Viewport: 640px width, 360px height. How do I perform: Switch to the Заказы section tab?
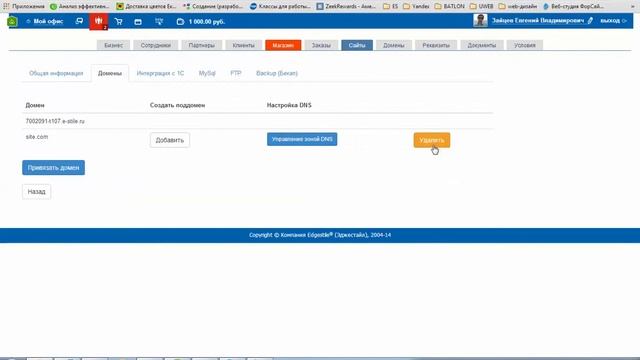click(x=321, y=45)
